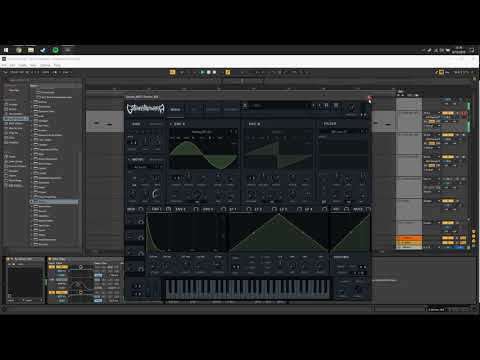Select the LFO 3 tab
The width and height of the screenshot is (480, 360).
[x=283, y=209]
